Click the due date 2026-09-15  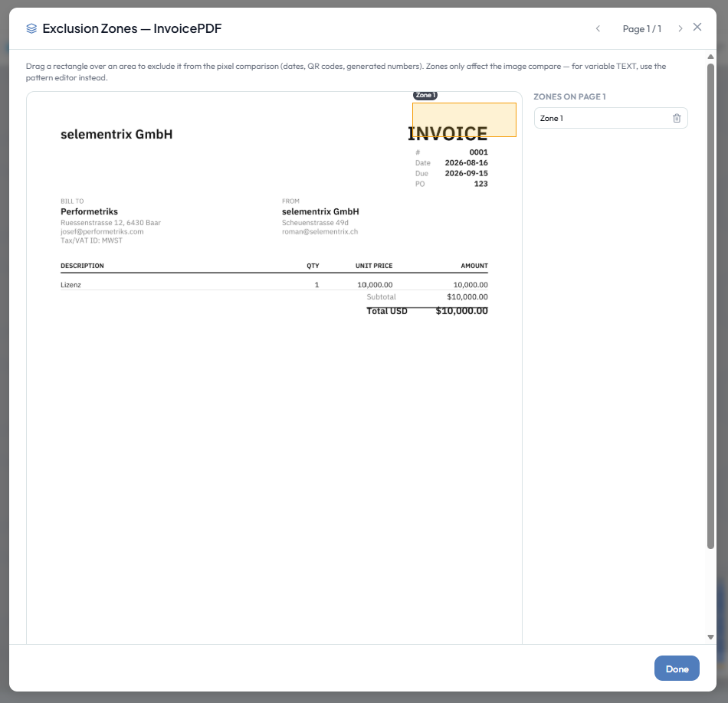[466, 174]
